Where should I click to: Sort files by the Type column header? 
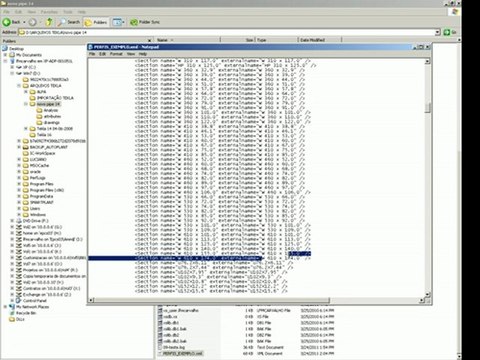click(276, 40)
